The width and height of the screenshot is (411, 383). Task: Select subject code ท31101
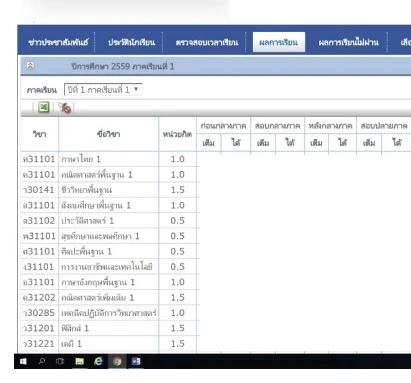tap(39, 159)
